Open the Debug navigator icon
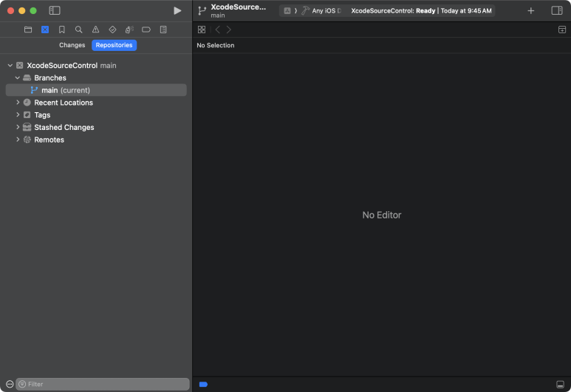 point(129,30)
